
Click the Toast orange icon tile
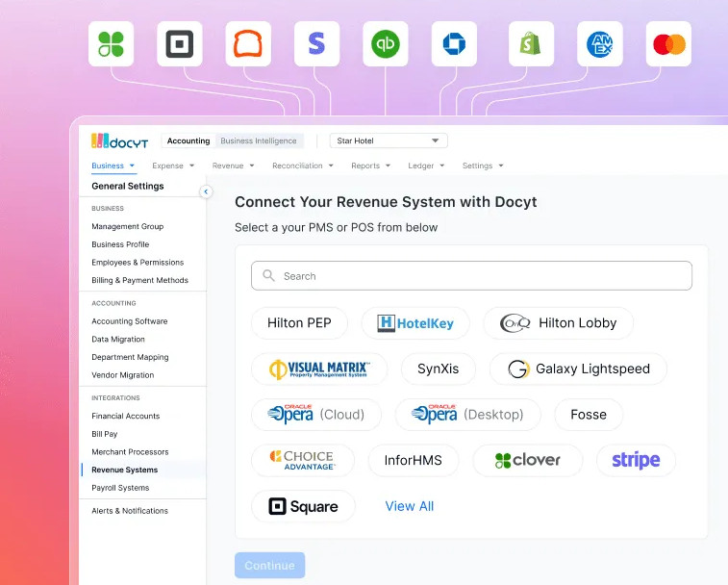click(x=248, y=44)
